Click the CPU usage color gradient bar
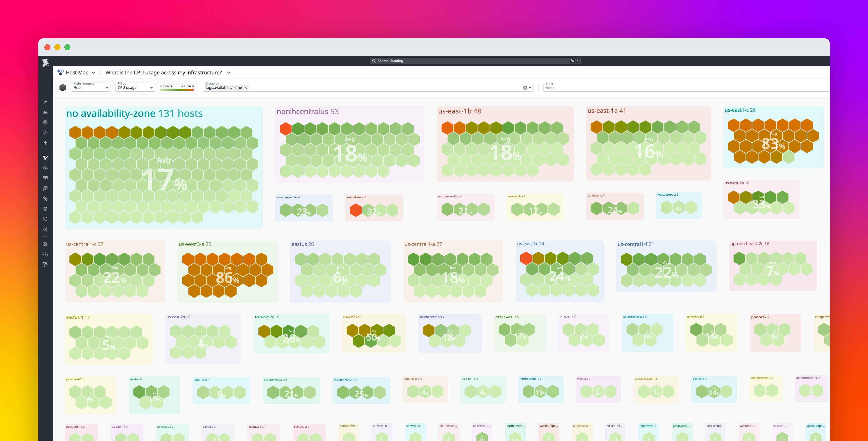The width and height of the screenshot is (868, 441). (177, 90)
